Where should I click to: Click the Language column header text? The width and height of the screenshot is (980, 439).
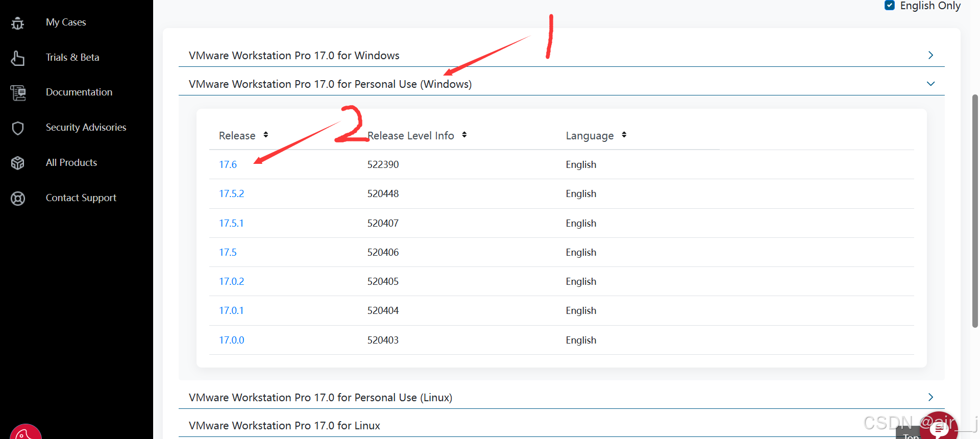590,136
